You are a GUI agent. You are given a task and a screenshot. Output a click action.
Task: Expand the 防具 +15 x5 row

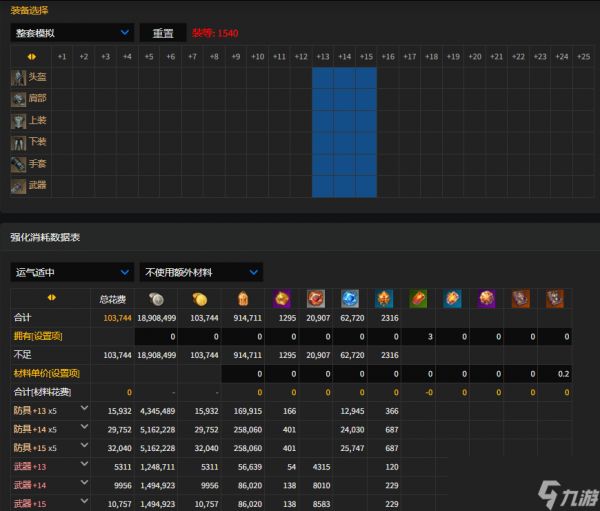click(x=85, y=447)
